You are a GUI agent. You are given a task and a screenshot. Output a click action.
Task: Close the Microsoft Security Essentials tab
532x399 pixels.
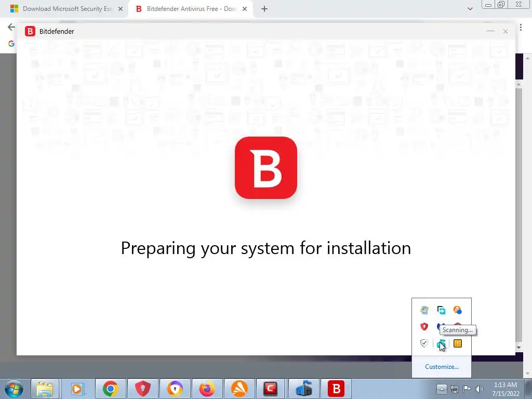(x=121, y=9)
